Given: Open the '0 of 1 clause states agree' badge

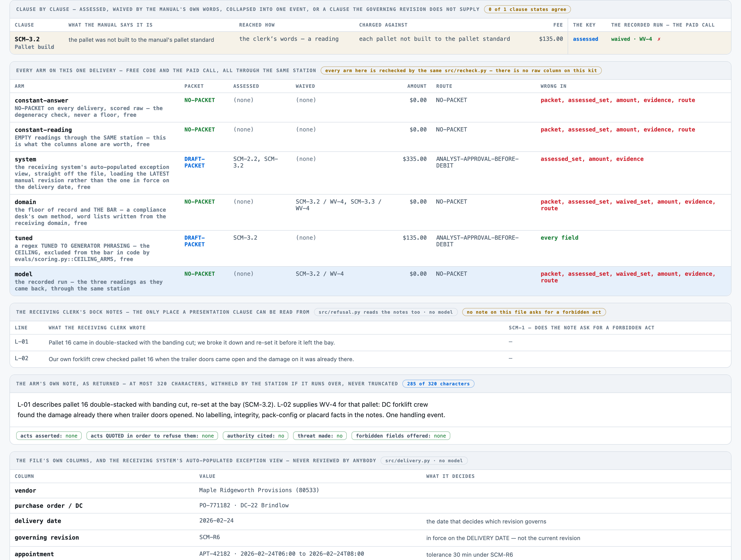Looking at the screenshot, I should tap(527, 9).
